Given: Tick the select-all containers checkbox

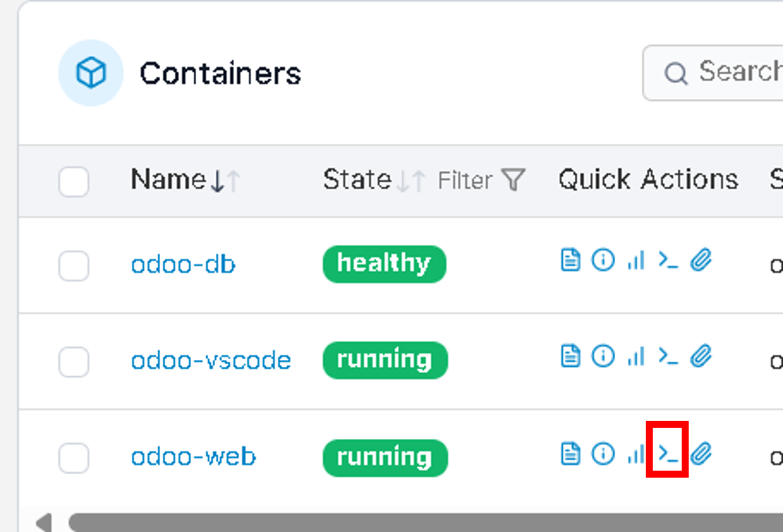Looking at the screenshot, I should click(74, 181).
